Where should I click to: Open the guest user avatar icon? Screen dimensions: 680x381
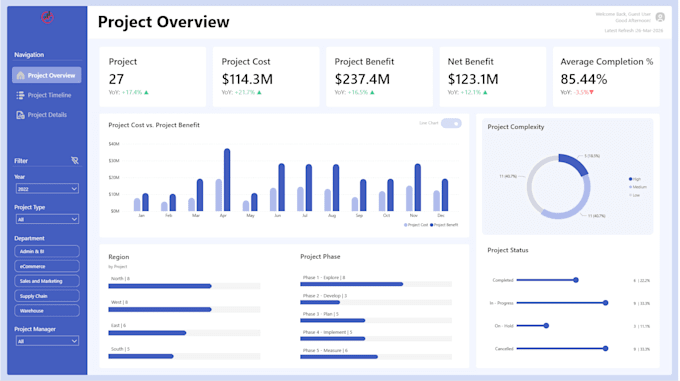[660, 17]
